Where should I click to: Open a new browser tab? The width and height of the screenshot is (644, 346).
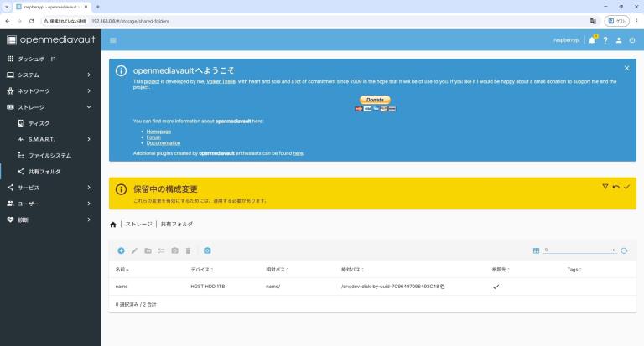98,7
